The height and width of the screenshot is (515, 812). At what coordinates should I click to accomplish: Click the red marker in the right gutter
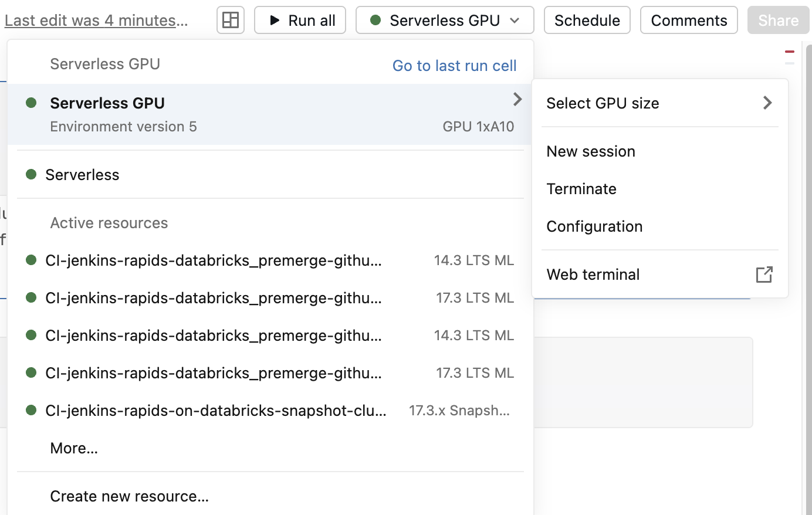click(790, 52)
